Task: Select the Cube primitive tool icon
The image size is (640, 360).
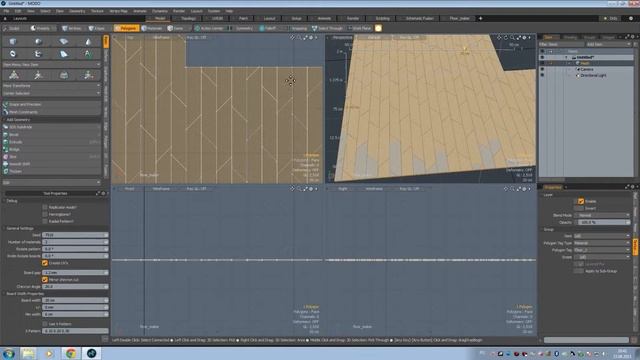Action: [x=13, y=42]
